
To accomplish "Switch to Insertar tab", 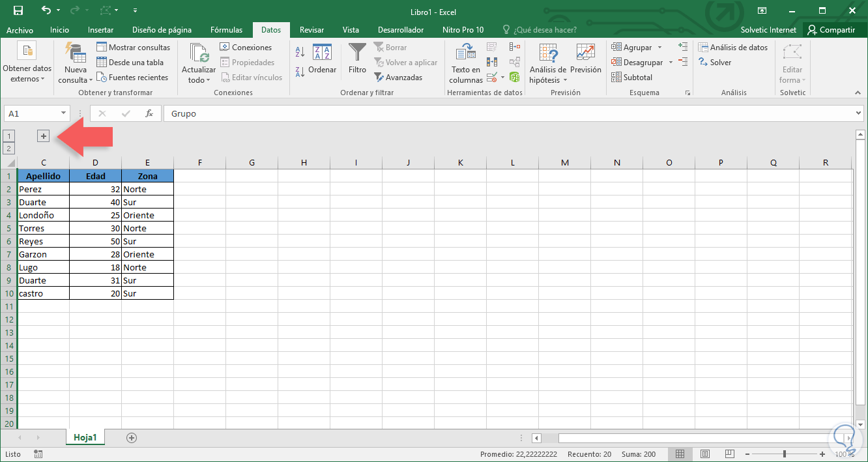I will coord(100,30).
